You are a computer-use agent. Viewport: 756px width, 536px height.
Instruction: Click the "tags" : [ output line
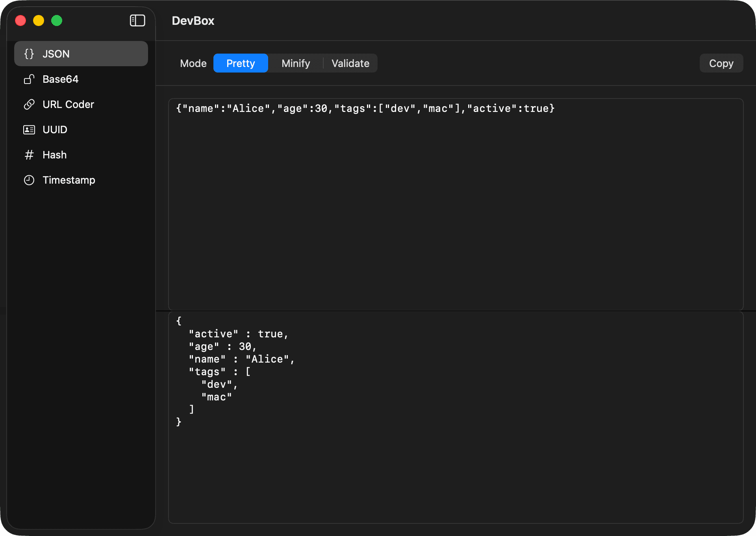click(x=219, y=372)
